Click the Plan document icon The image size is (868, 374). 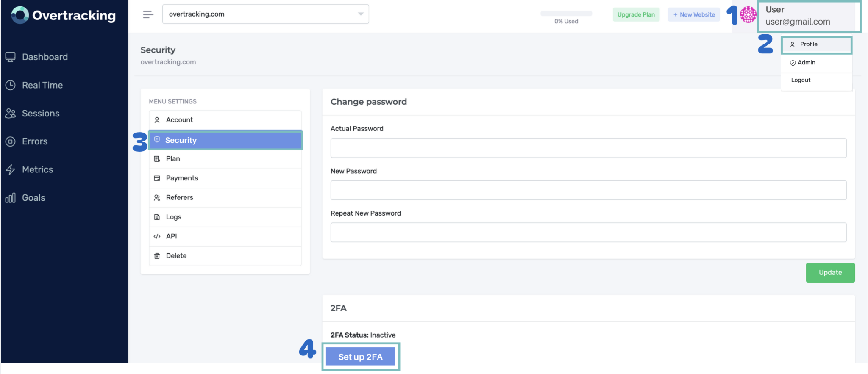tap(157, 159)
